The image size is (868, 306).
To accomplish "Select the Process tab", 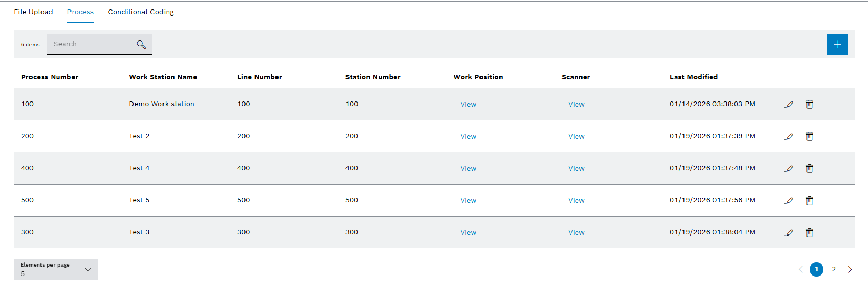I will pyautogui.click(x=80, y=12).
